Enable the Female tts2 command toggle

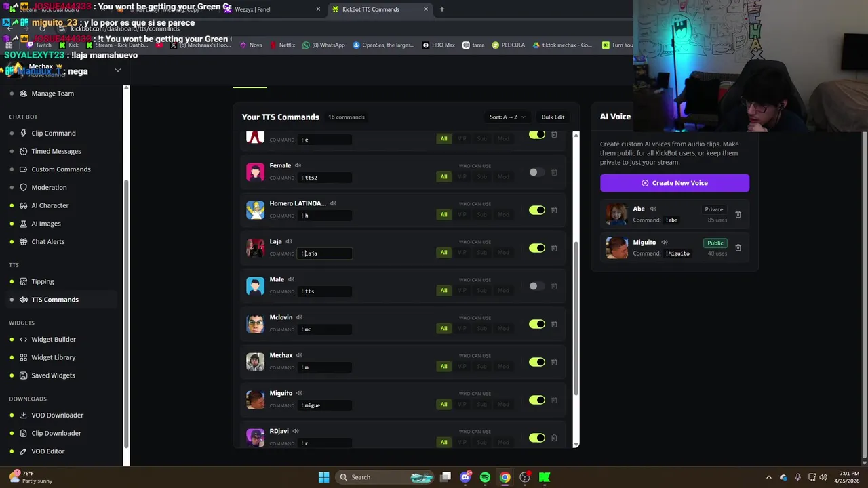tap(536, 172)
